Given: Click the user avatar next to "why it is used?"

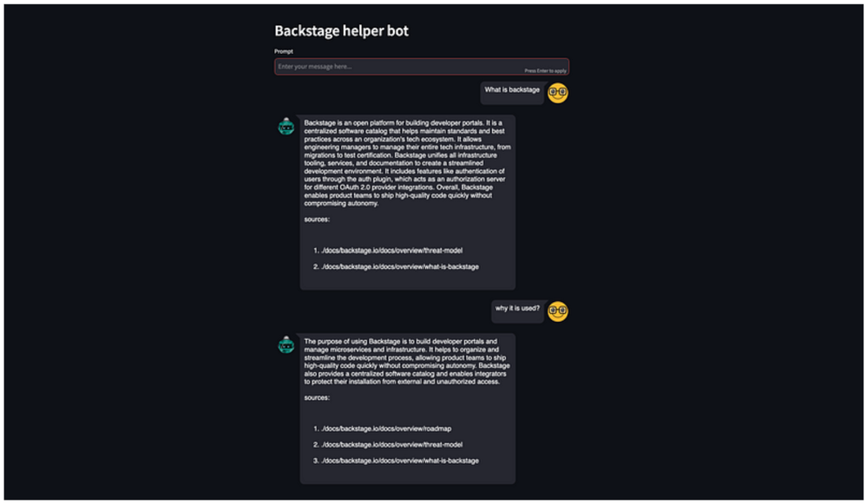Looking at the screenshot, I should point(558,311).
